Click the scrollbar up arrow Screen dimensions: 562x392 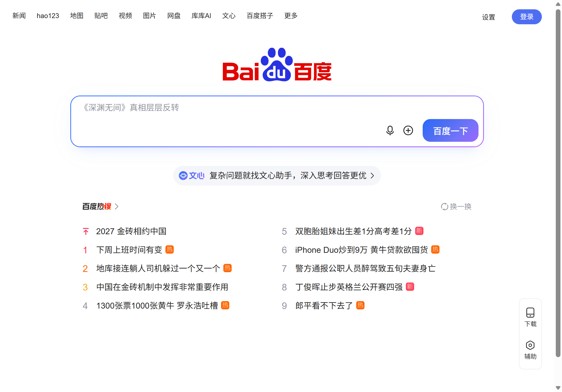click(558, 4)
